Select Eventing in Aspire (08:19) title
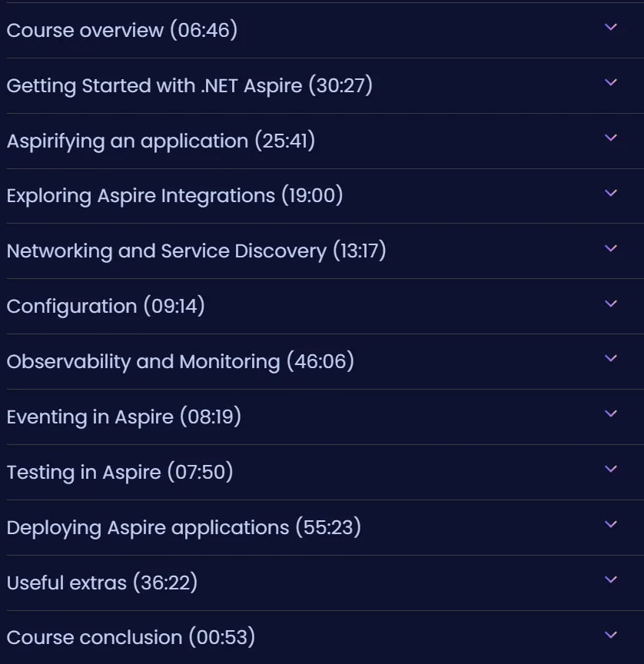Viewport: 644px width, 664px height. (124, 417)
